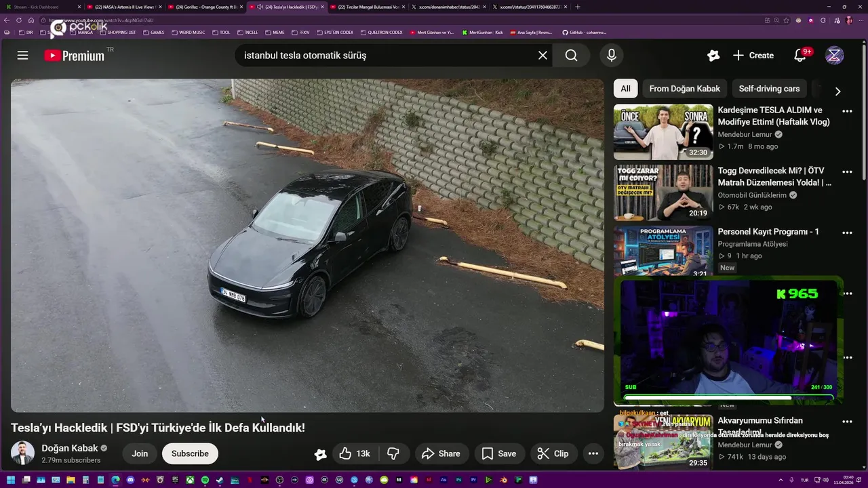This screenshot has height=488, width=868.
Task: Reload the page with refresh icon
Action: coord(19,20)
